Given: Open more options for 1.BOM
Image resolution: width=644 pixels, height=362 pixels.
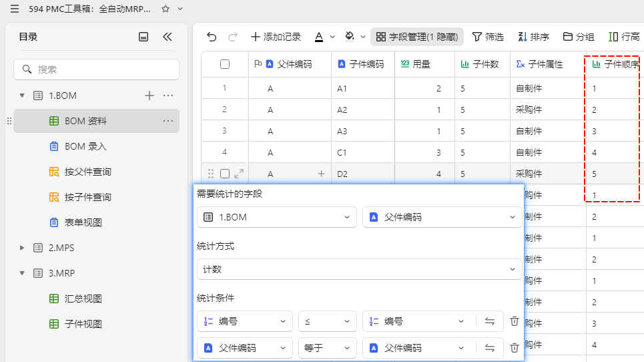Looking at the screenshot, I should point(168,96).
